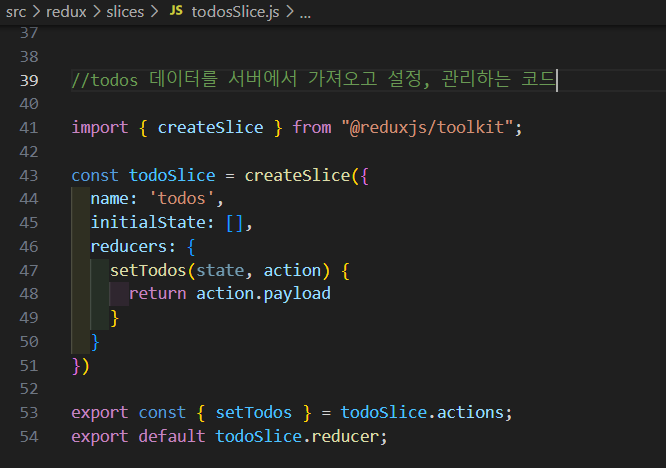Screen dimensions: 666x468
Task: Click the 'initialState:' property key
Action: pyautogui.click(x=152, y=222)
